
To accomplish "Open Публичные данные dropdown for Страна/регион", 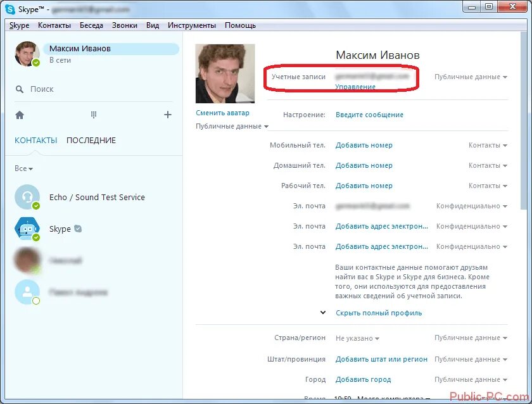I will pyautogui.click(x=471, y=338).
